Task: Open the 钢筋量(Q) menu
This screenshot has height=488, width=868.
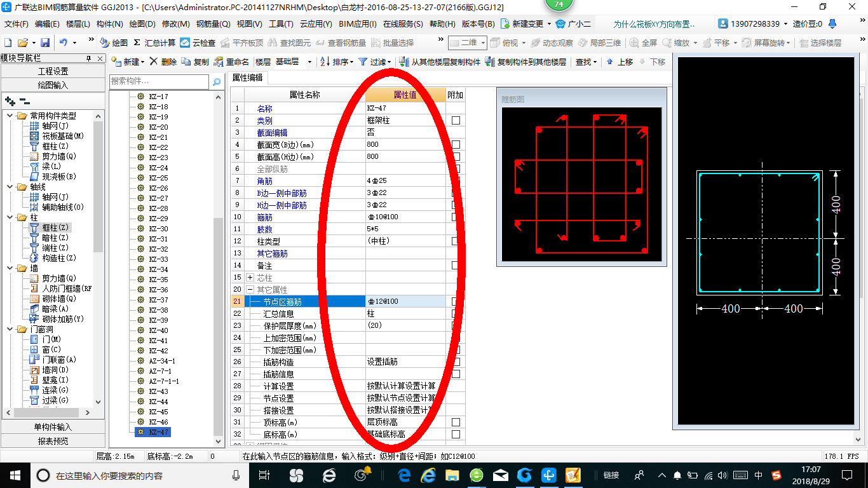Action: click(213, 24)
